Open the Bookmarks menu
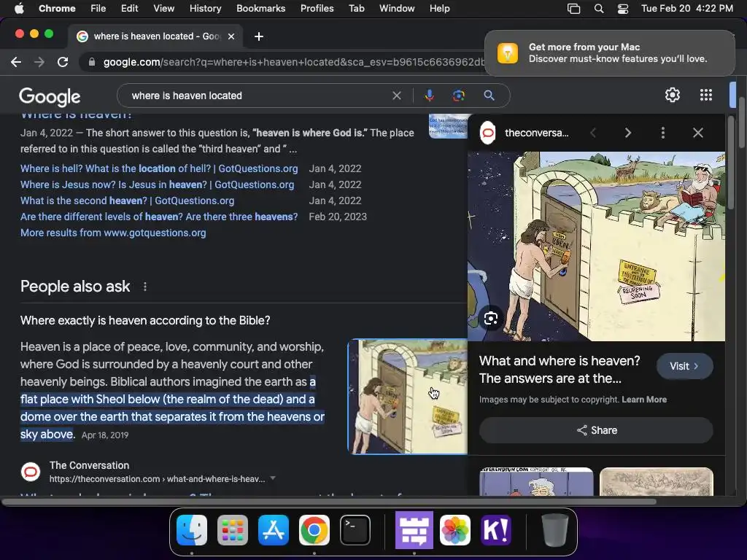 260,9
